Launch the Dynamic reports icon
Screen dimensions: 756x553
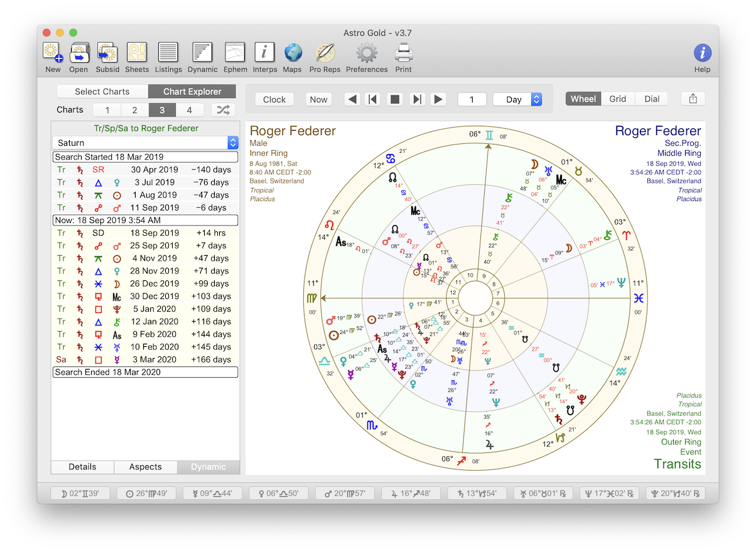coord(202,53)
